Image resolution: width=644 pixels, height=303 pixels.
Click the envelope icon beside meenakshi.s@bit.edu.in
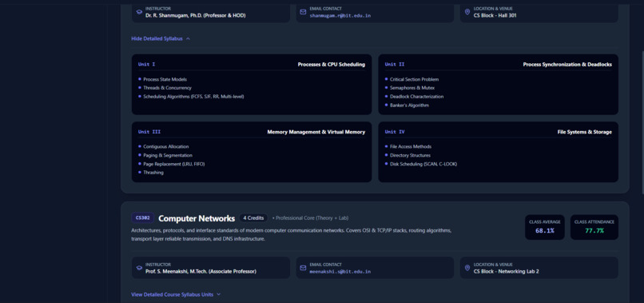coord(303,268)
